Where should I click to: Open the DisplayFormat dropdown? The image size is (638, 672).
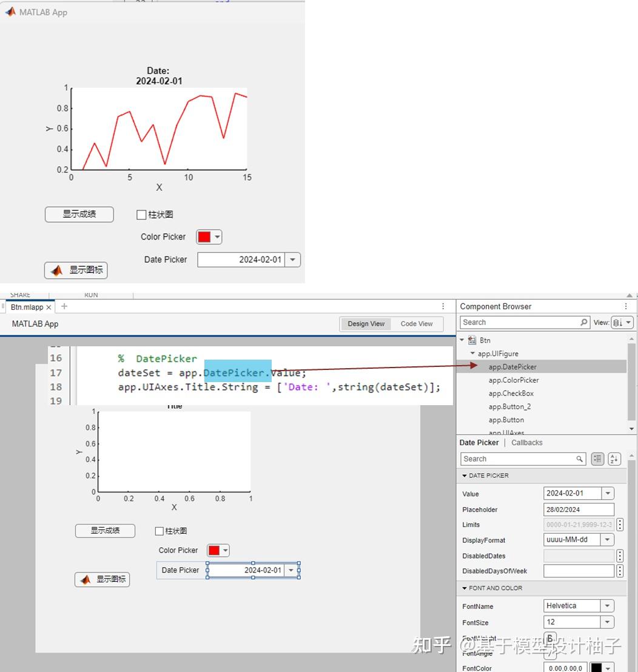coord(607,539)
